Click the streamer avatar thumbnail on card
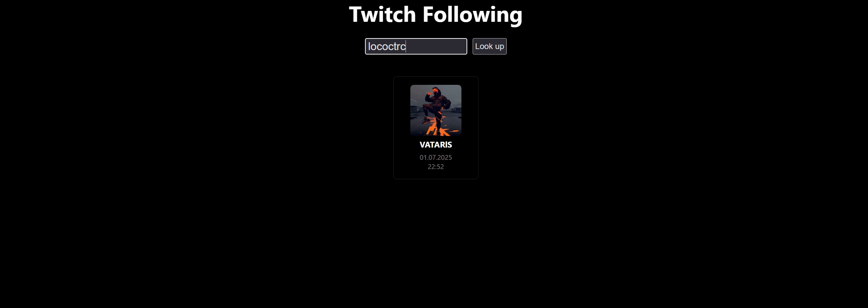The width and height of the screenshot is (868, 308). coord(436,110)
